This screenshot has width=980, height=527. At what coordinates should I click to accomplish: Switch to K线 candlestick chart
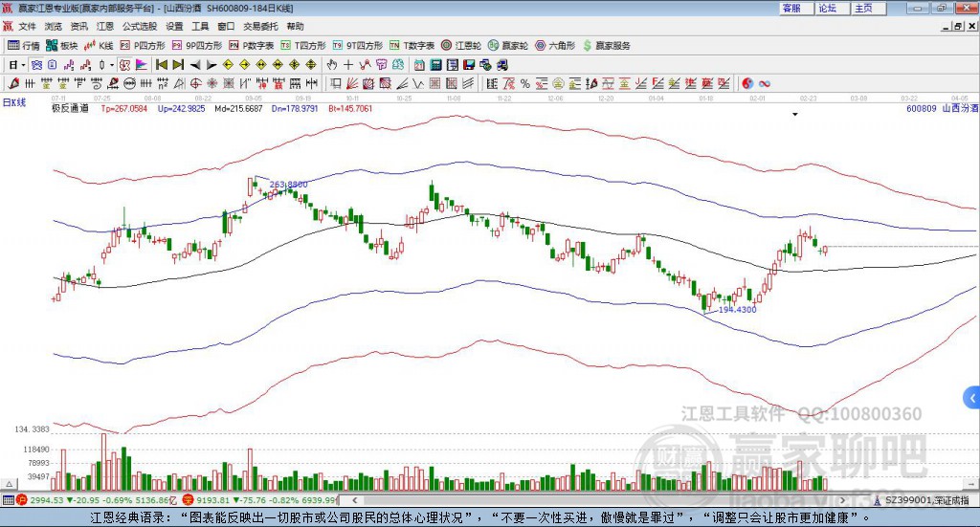(x=99, y=46)
